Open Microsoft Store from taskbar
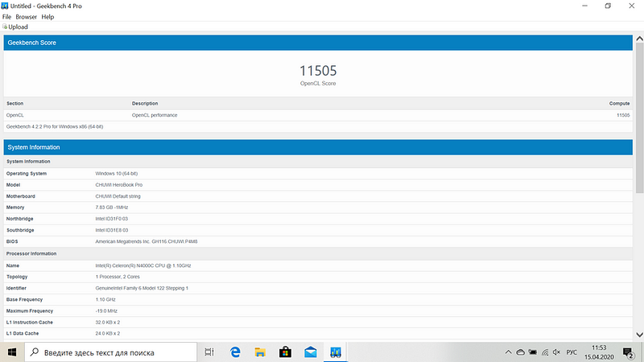This screenshot has height=362, width=644. 285,352
